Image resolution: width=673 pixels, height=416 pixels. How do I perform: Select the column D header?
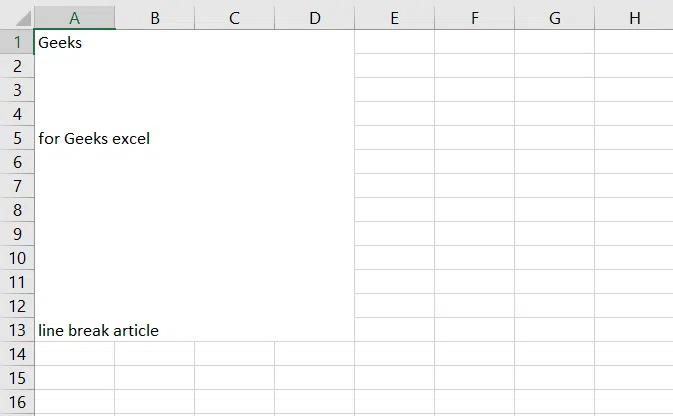[314, 18]
